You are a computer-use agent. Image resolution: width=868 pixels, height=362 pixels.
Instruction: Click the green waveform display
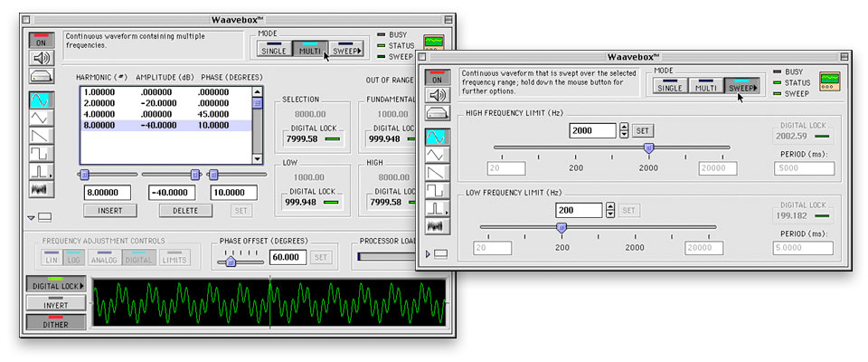click(269, 302)
